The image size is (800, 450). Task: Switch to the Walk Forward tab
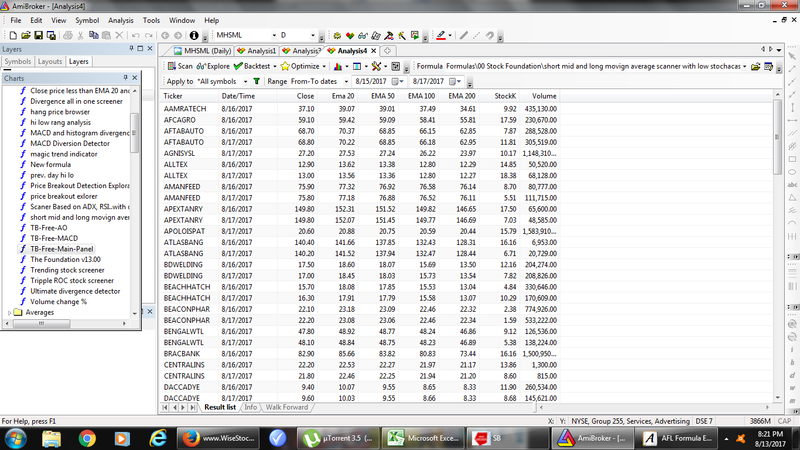click(287, 407)
